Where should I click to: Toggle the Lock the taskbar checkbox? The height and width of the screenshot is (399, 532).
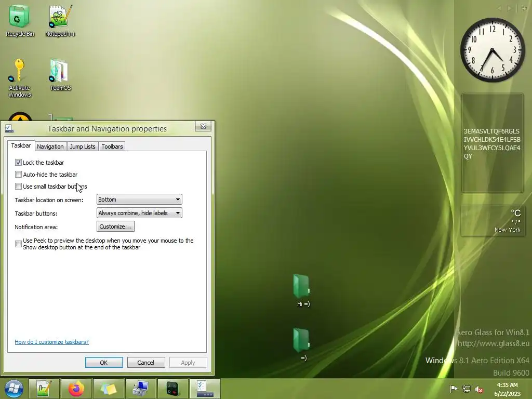coord(18,163)
